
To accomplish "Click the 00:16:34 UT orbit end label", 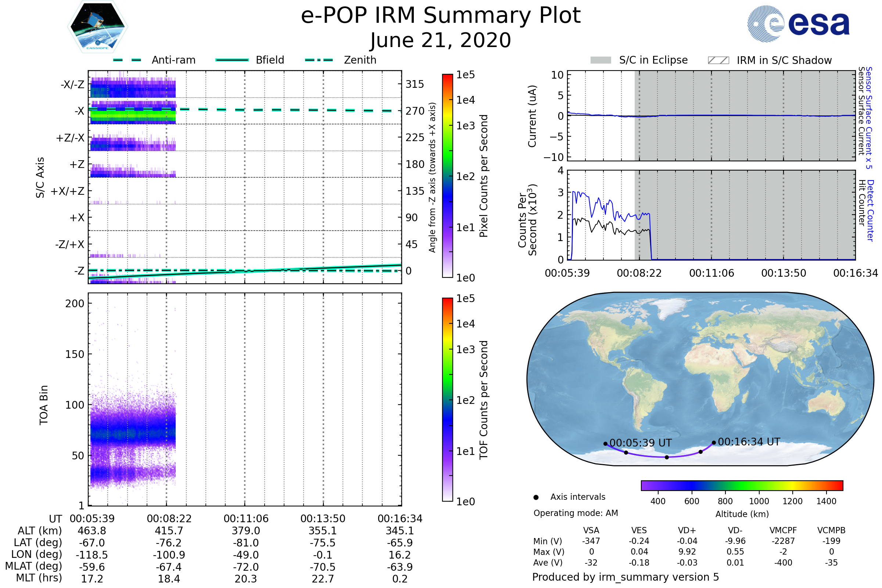I will 749,442.
